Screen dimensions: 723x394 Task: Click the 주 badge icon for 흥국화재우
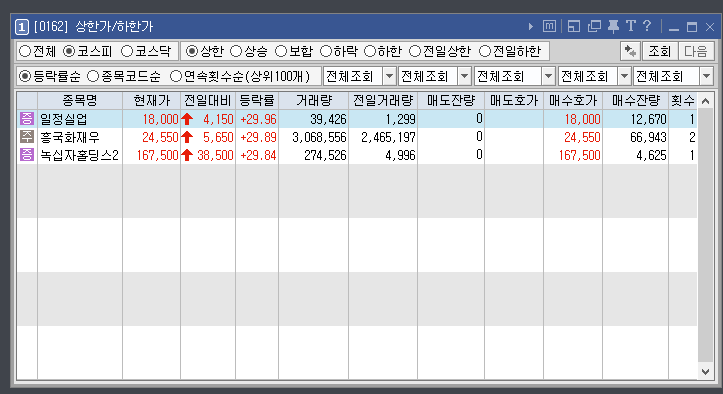pyautogui.click(x=27, y=137)
